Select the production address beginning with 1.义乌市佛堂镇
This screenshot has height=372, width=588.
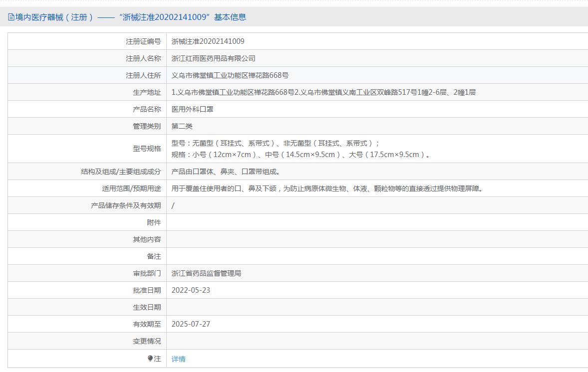click(323, 92)
